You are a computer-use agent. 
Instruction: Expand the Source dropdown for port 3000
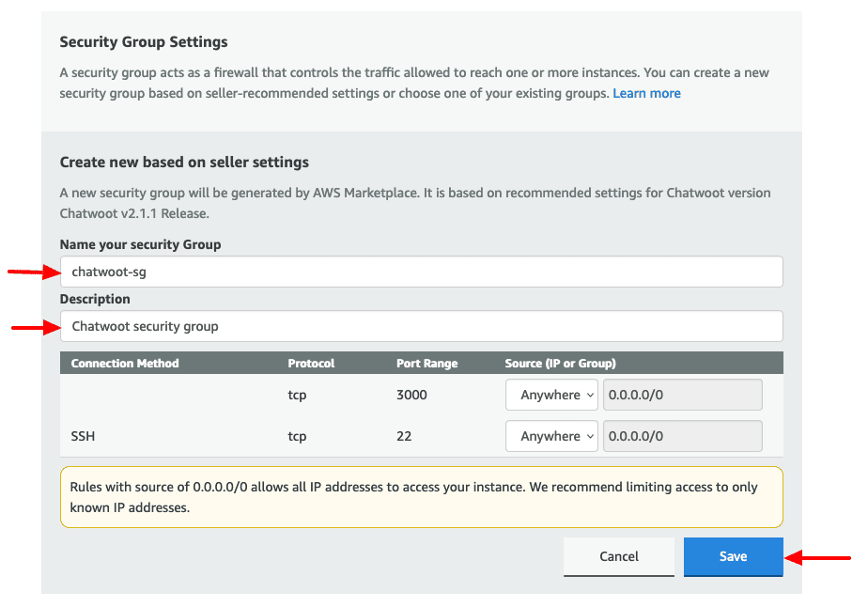click(x=551, y=395)
